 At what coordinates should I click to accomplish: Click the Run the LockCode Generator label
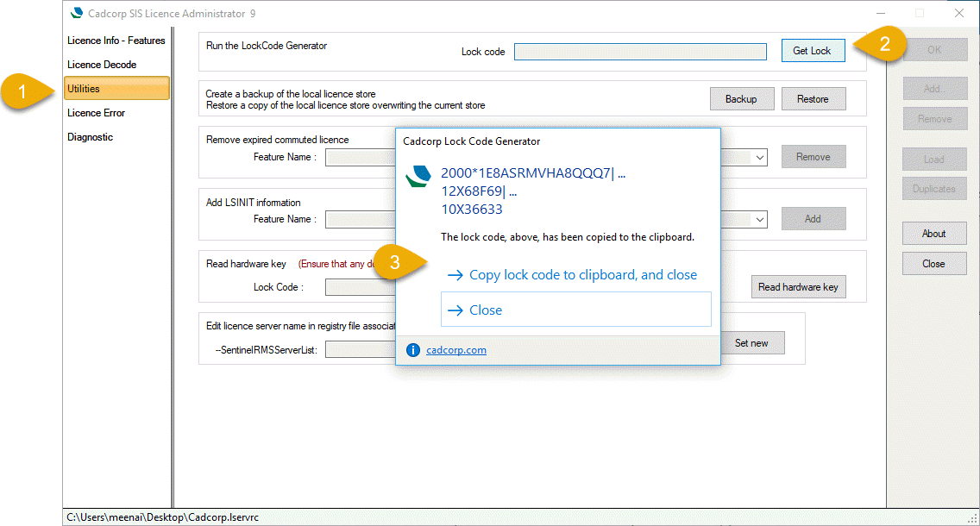267,46
